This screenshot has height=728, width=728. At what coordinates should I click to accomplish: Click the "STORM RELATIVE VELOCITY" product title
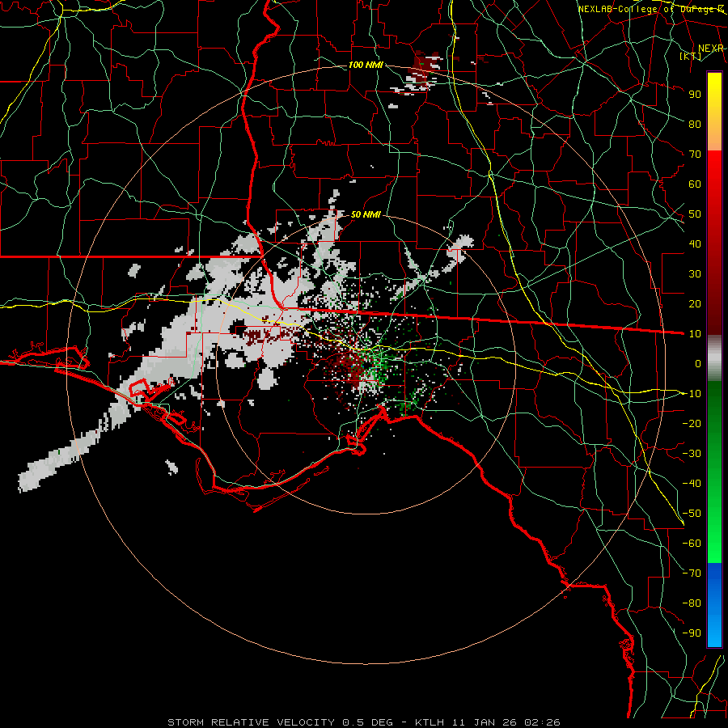tap(251, 722)
